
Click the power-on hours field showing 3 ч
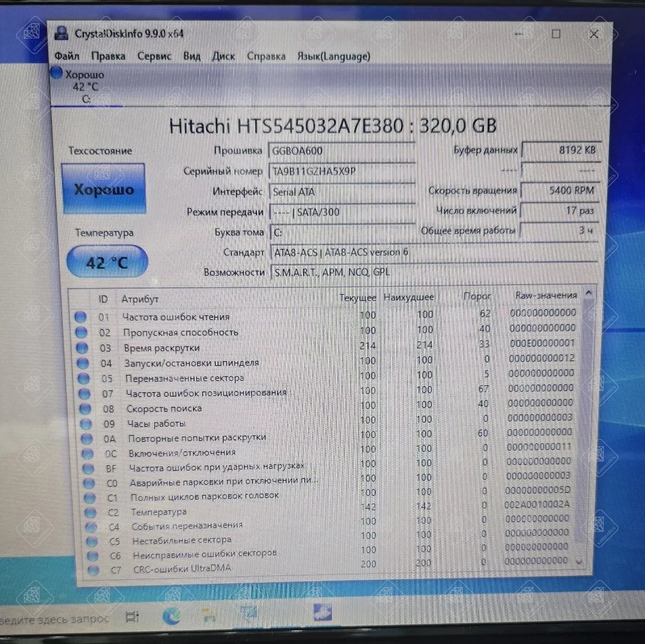point(559,231)
